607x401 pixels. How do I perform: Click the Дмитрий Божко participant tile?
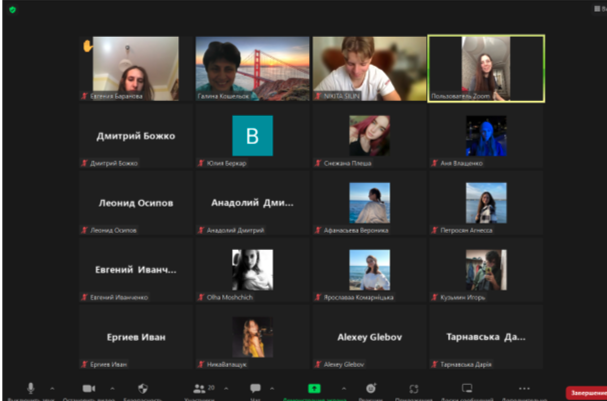[135, 136]
